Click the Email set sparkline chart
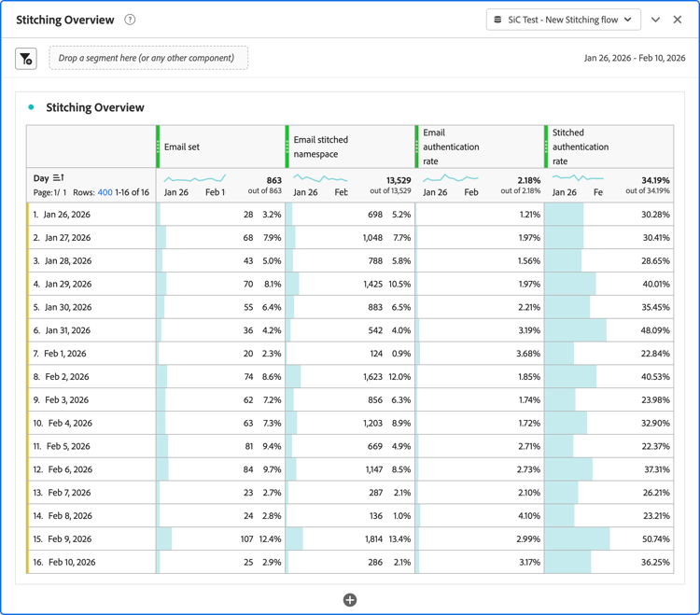This screenshot has height=615, width=700. click(x=195, y=178)
